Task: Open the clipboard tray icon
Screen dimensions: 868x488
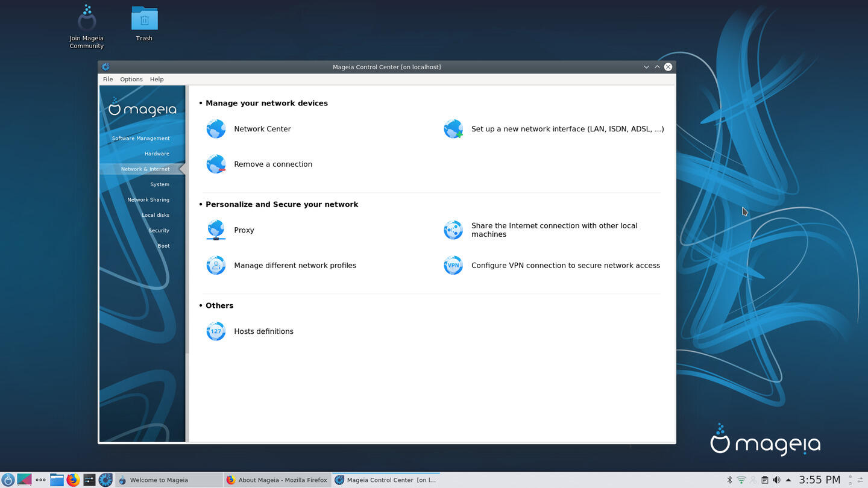Action: pyautogui.click(x=765, y=480)
